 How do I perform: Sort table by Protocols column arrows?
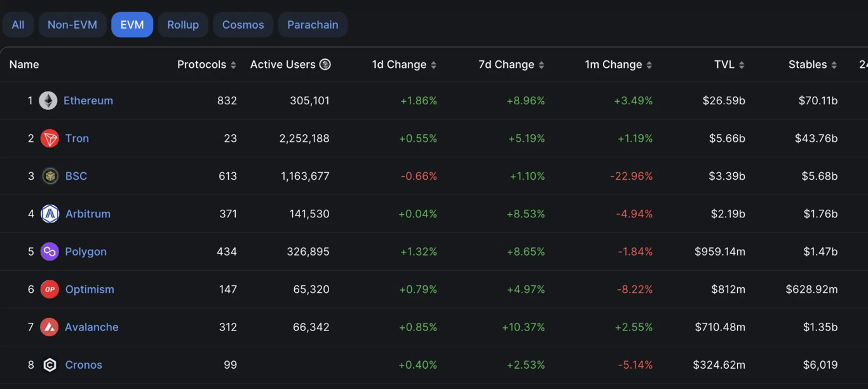pos(233,65)
